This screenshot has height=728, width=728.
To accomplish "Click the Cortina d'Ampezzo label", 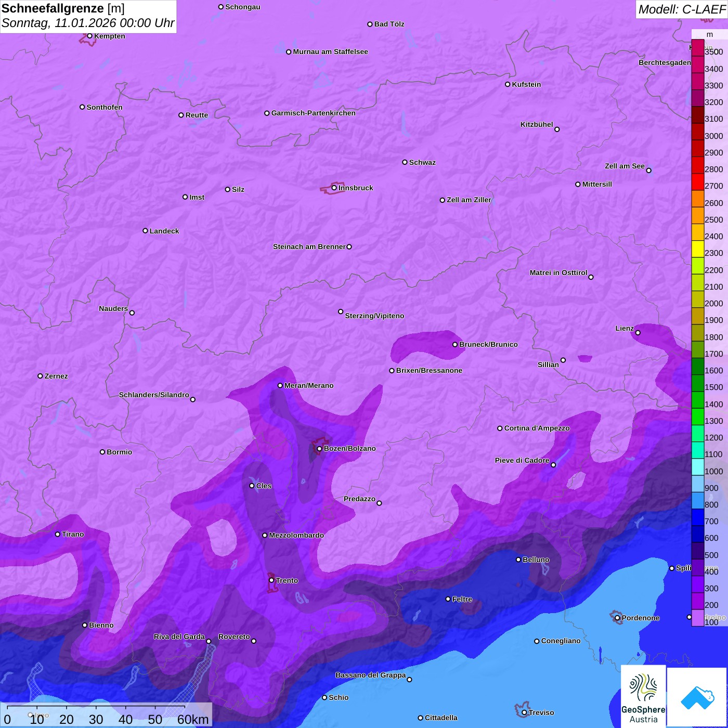I will pos(537,428).
